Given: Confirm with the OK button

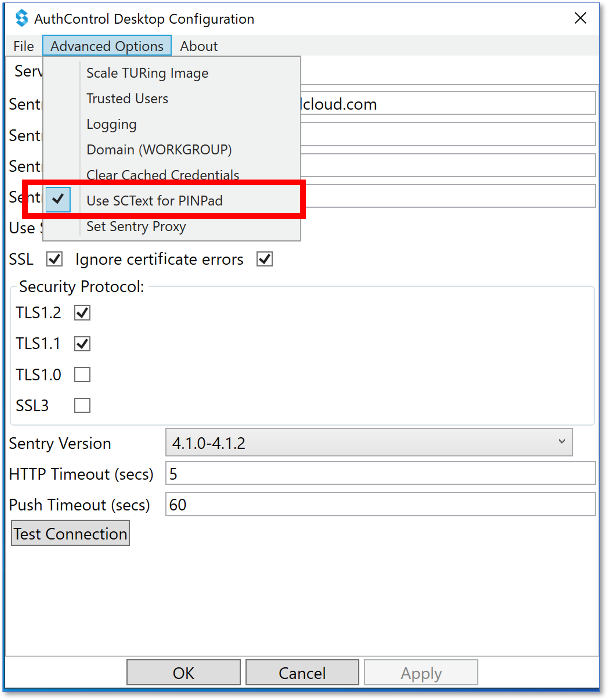Looking at the screenshot, I should click(x=184, y=673).
